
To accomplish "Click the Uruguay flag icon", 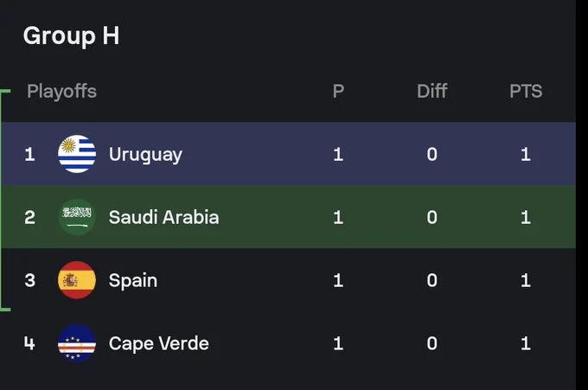I will [77, 154].
